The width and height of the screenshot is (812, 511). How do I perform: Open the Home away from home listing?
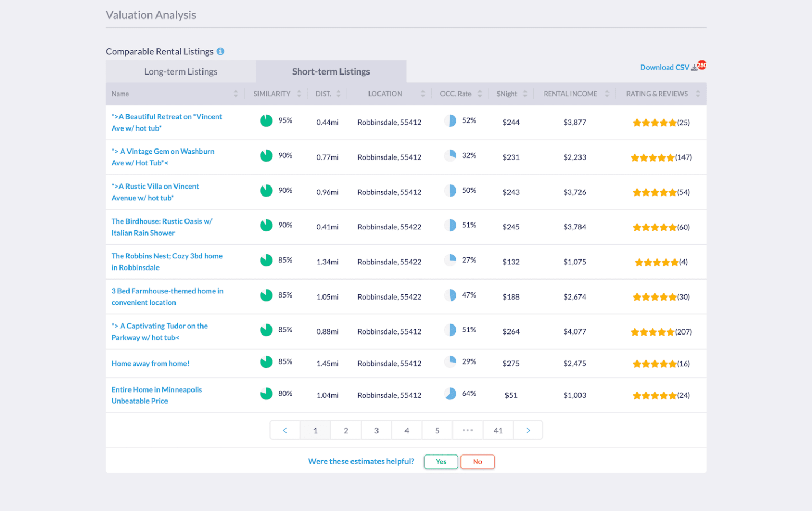[x=150, y=363]
